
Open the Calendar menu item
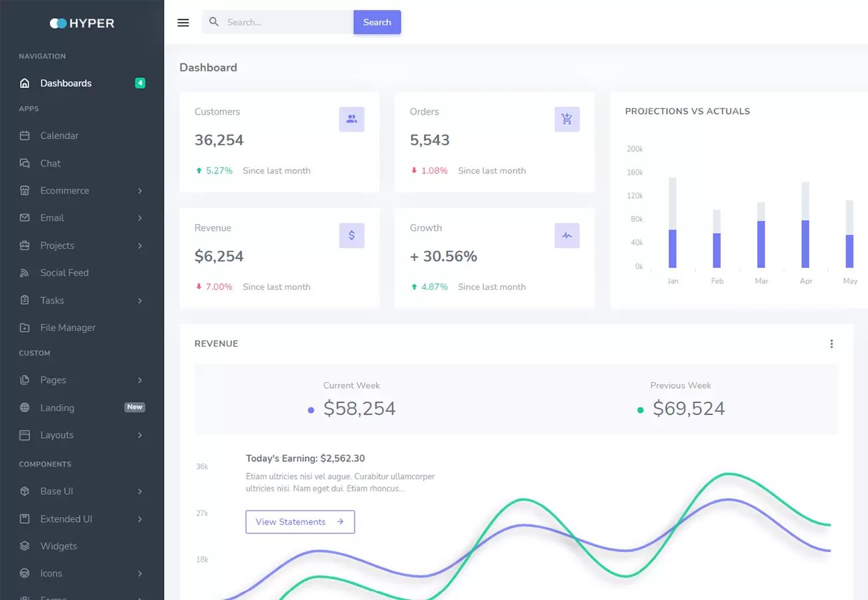pyautogui.click(x=82, y=136)
